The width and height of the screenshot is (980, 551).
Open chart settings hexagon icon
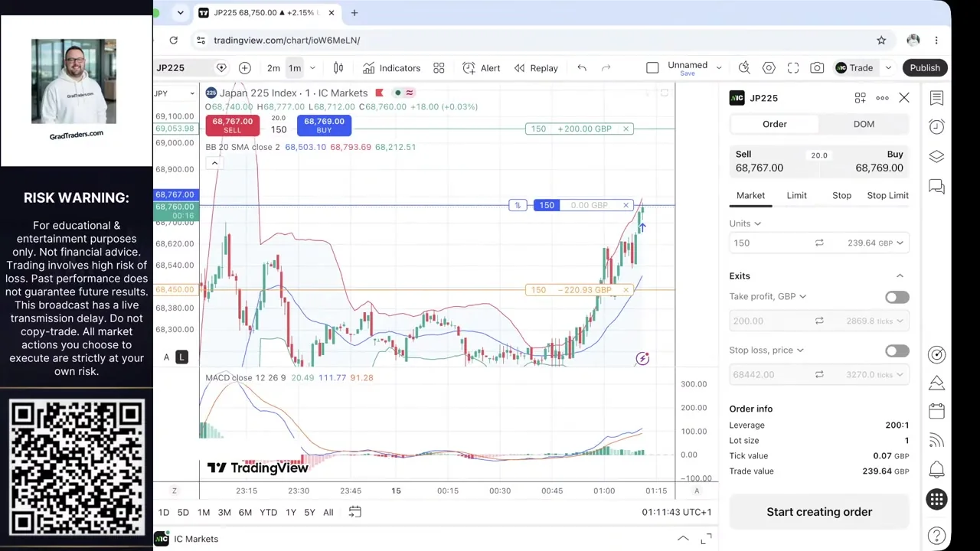pos(769,68)
